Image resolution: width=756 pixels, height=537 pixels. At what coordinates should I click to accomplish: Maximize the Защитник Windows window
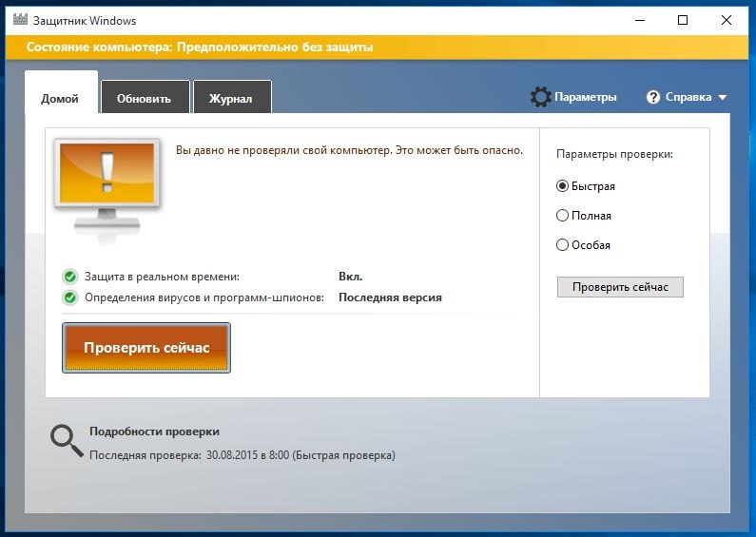683,20
